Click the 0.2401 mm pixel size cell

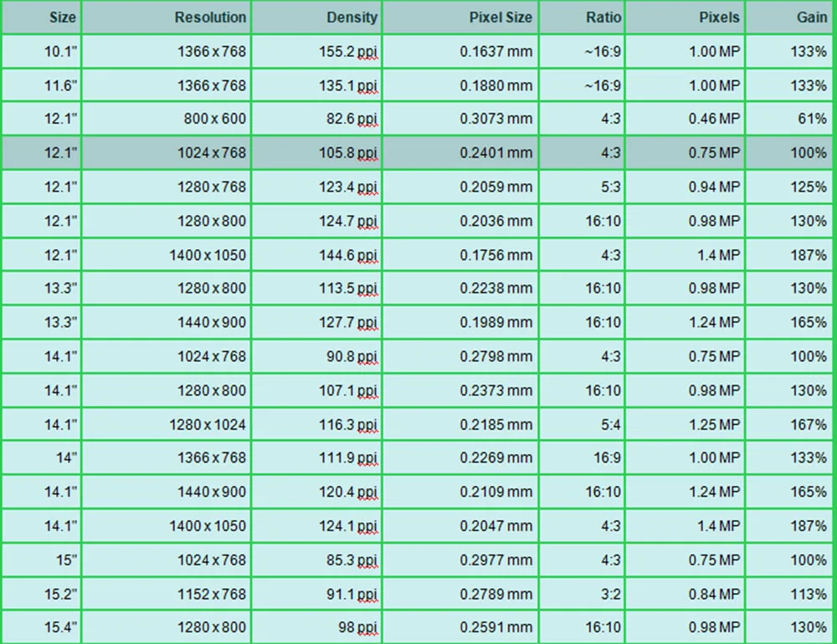click(x=460, y=153)
